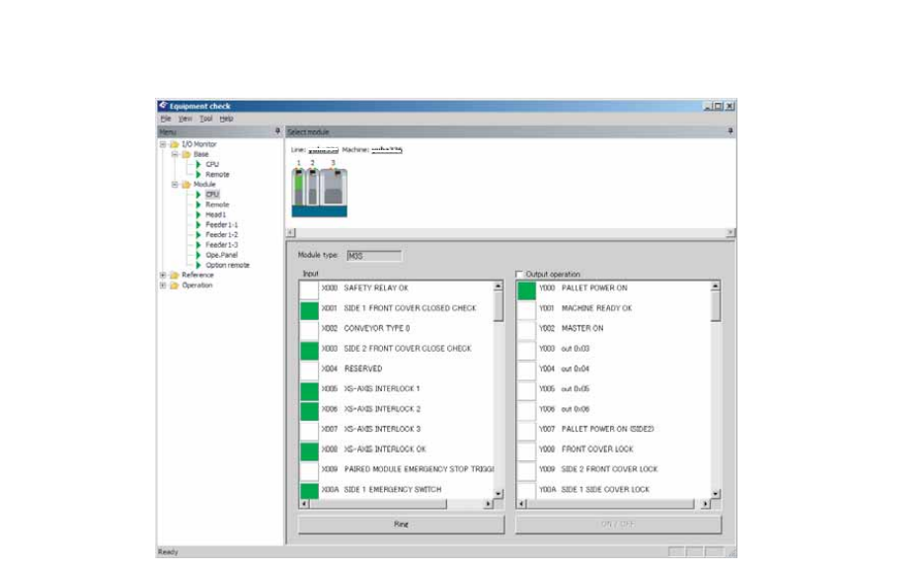Select the X009 PAIRED MODULE EMERGENCY STOP row

[397, 469]
